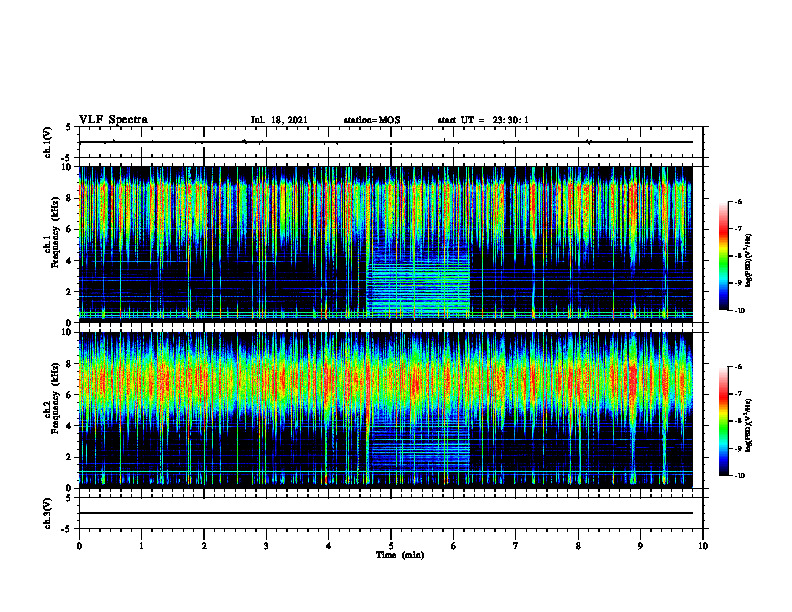Image resolution: width=792 pixels, height=612 pixels.
Task: Click the '7' tick on the time axis
Action: (516, 546)
